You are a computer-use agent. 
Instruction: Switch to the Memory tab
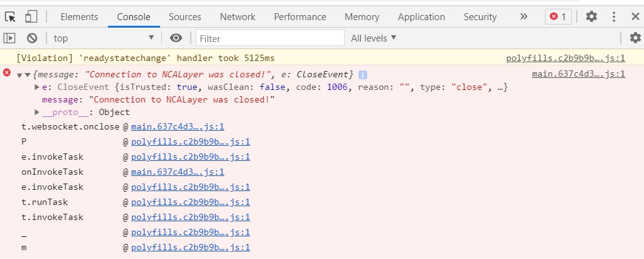362,17
